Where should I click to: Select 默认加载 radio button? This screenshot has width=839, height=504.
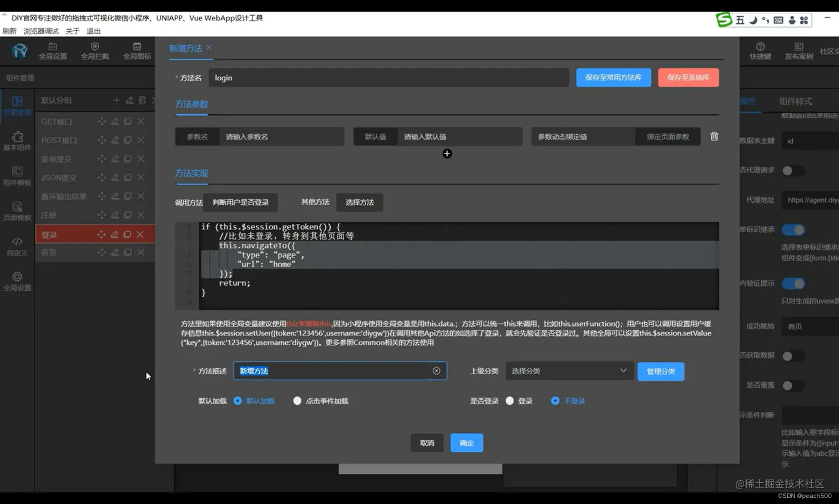(x=237, y=401)
